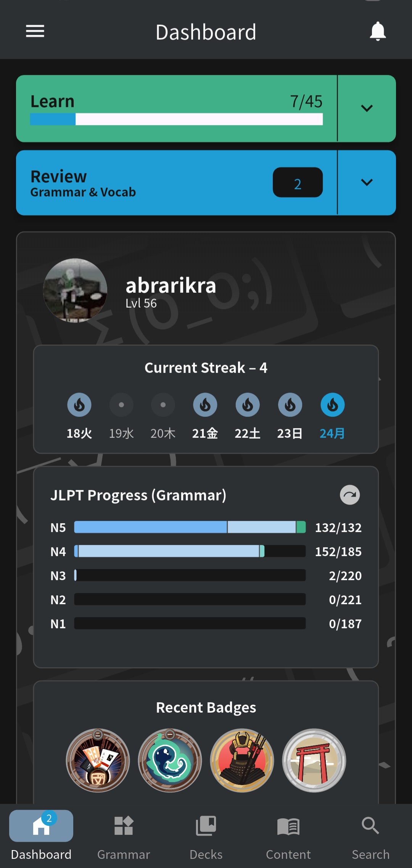Open the blue spirit flame badge

click(170, 760)
